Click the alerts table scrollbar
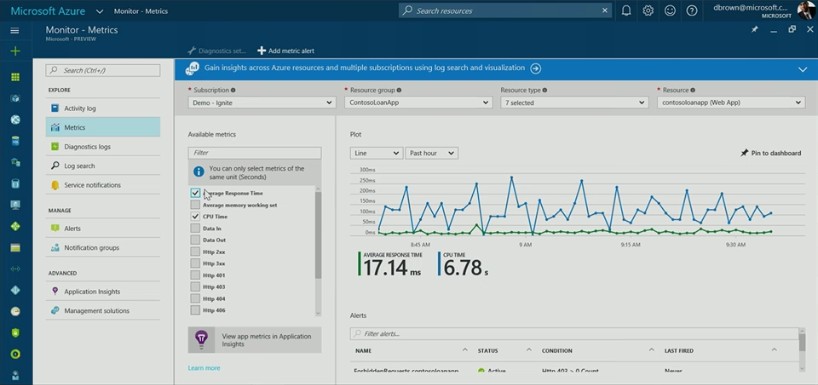The height and width of the screenshot is (385, 818). click(802, 342)
